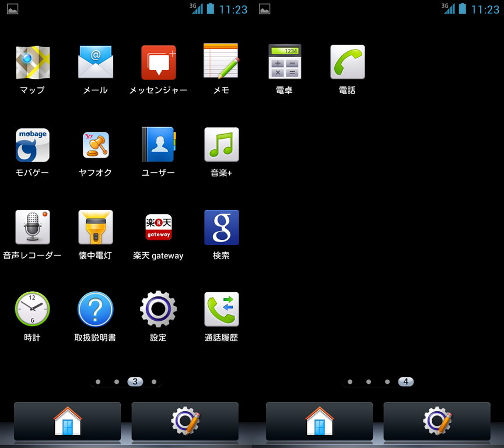Tap home button in left screen dock
504x448 pixels.
(x=67, y=421)
